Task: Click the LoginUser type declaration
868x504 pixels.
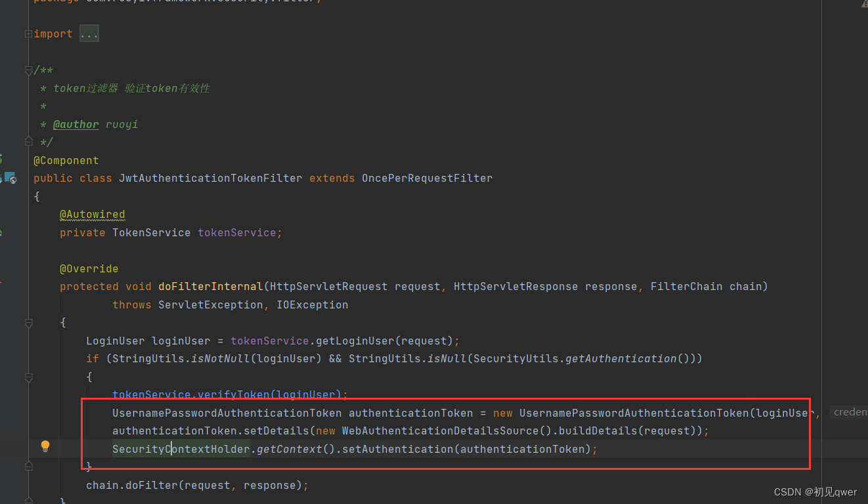Action: [116, 341]
